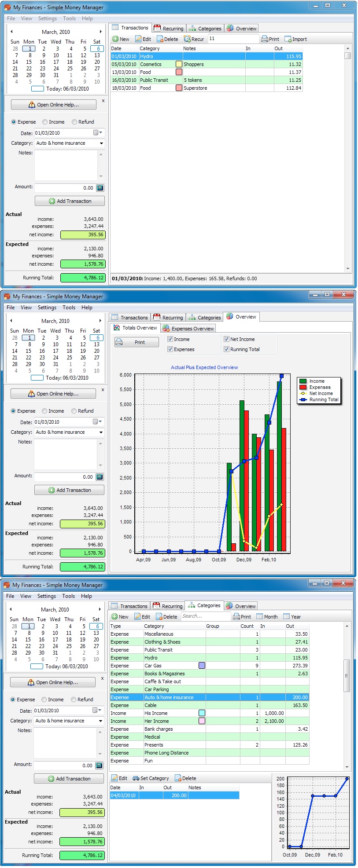Open Date picker dropdown in Transactions window

(98, 133)
